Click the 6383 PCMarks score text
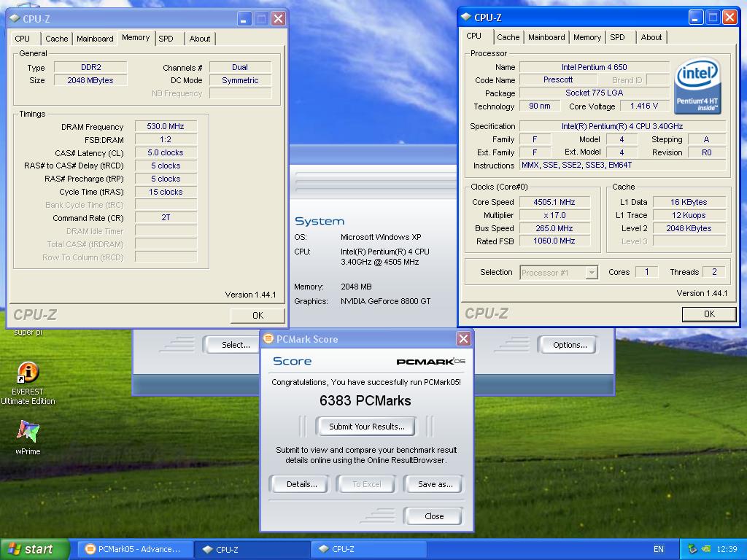747x560 pixels. (365, 400)
